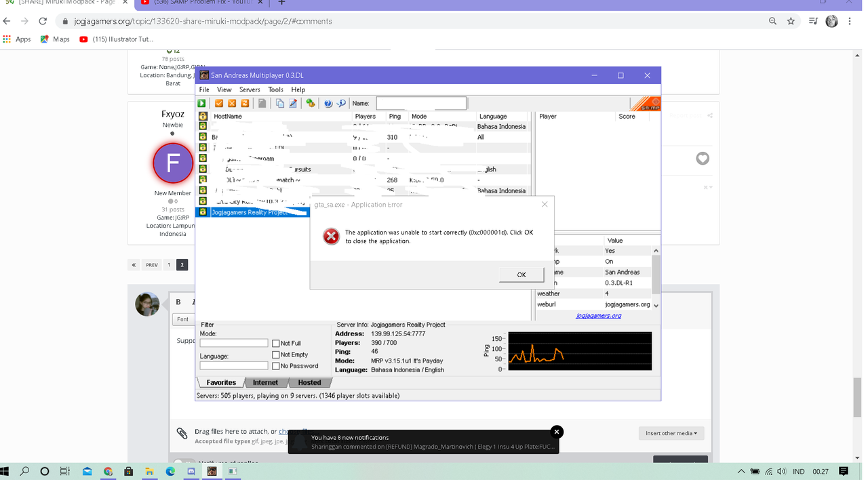The width and height of the screenshot is (868, 488).
Task: Open Chrome's three-dot menu
Action: pos(850,21)
